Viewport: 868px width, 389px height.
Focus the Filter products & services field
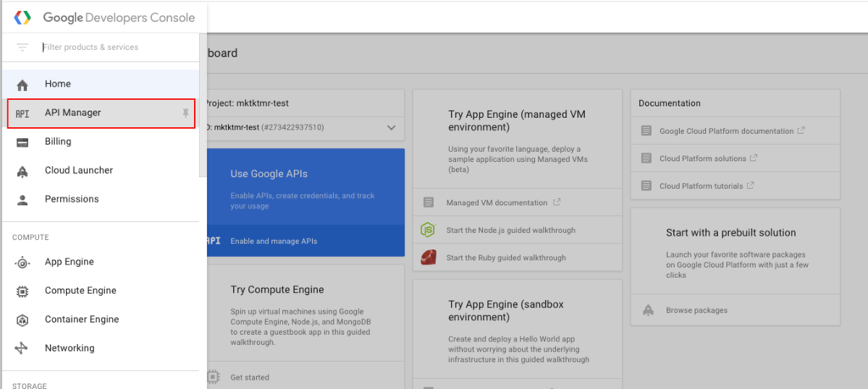tap(119, 47)
